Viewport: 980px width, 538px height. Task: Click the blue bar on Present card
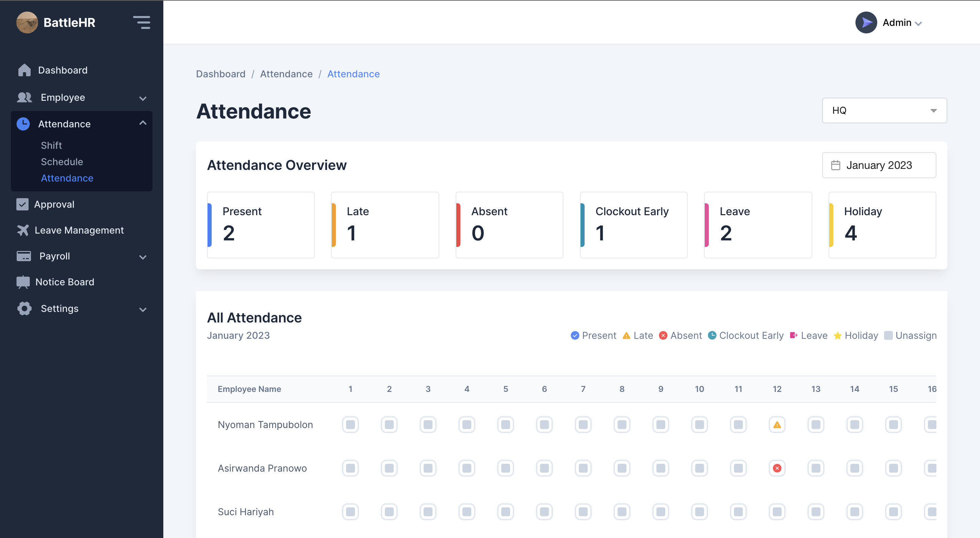click(x=210, y=225)
